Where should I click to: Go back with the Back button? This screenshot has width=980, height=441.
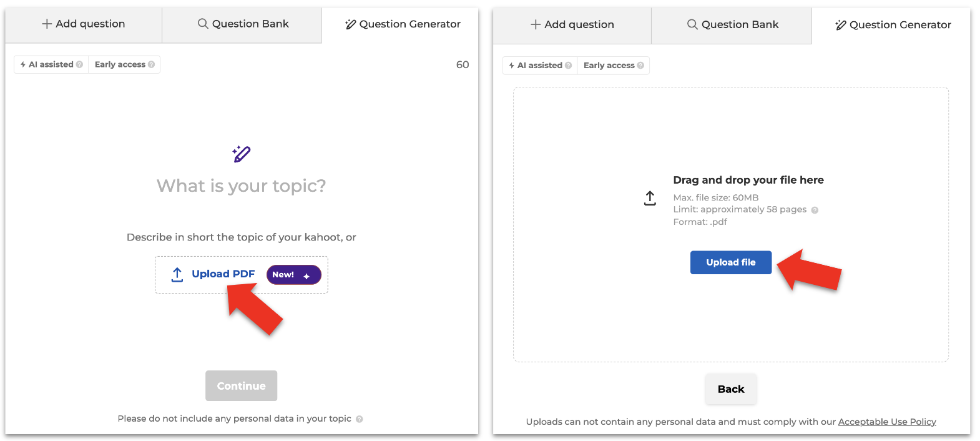731,389
